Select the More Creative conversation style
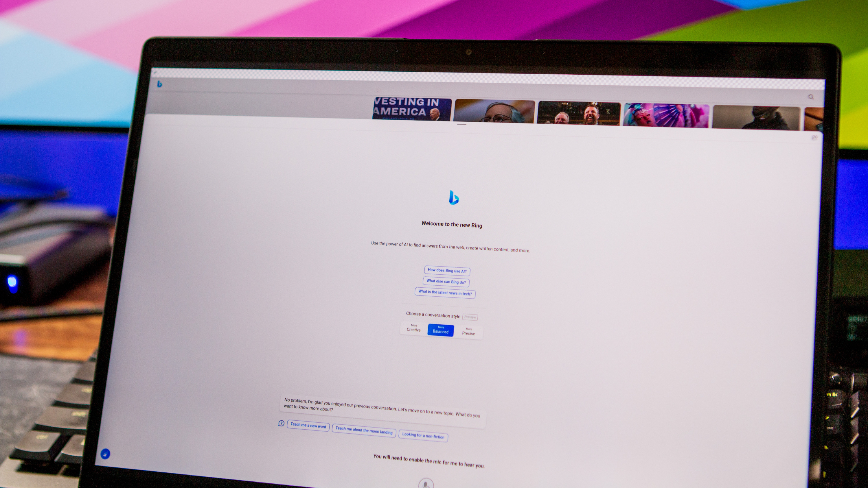 [413, 329]
